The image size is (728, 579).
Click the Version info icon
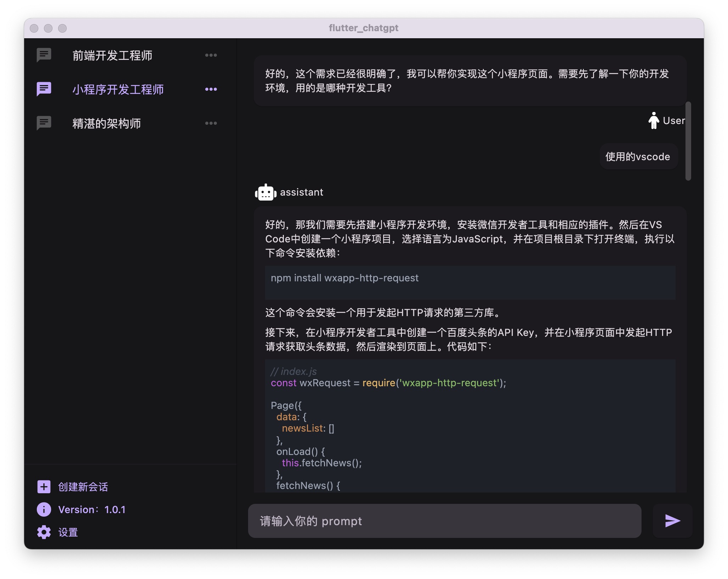coord(44,510)
